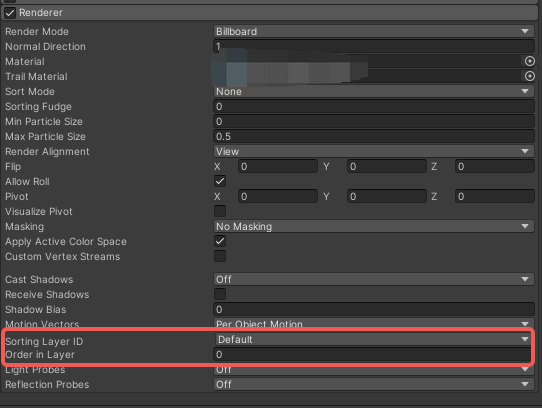Open the Cast Shadows dropdown
The image size is (542, 408).
coord(374,279)
